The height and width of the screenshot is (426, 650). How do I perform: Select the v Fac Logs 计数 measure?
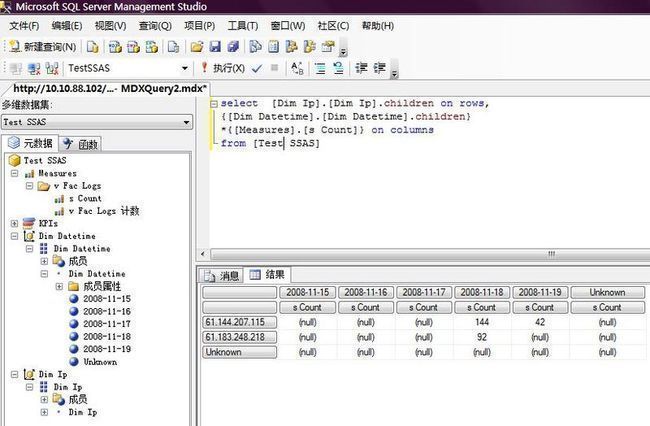(104, 211)
